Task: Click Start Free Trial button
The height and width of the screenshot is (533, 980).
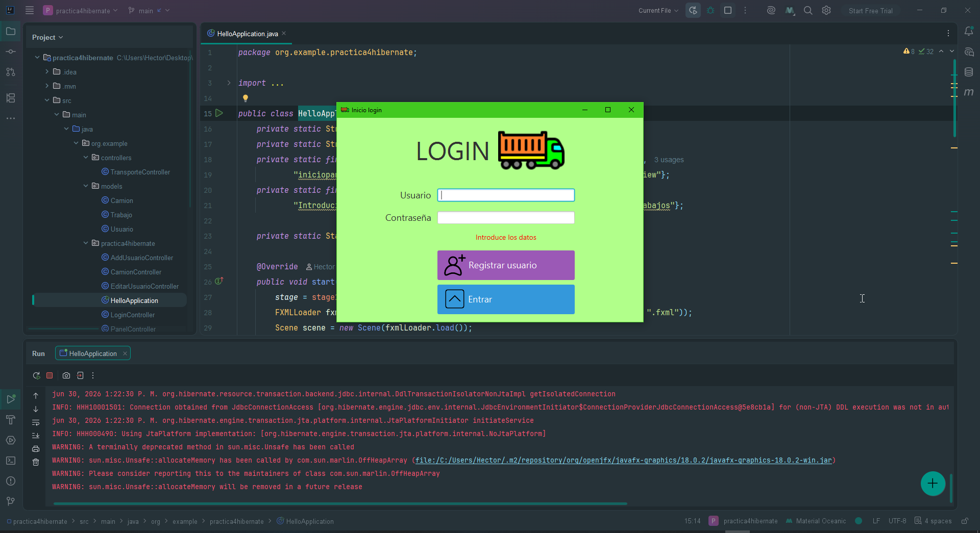Action: 871,10
